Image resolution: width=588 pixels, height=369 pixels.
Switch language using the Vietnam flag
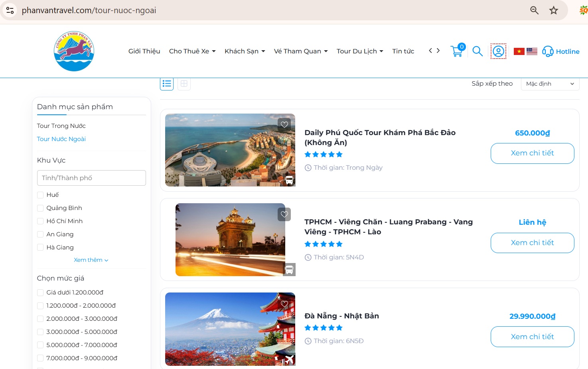click(519, 51)
